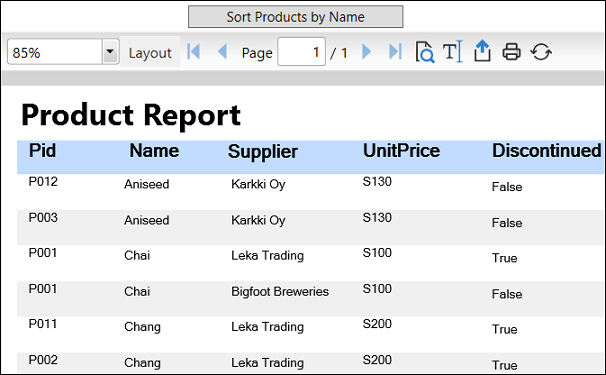Click the Sort Products by Name button
This screenshot has height=375, width=606.
click(x=295, y=17)
